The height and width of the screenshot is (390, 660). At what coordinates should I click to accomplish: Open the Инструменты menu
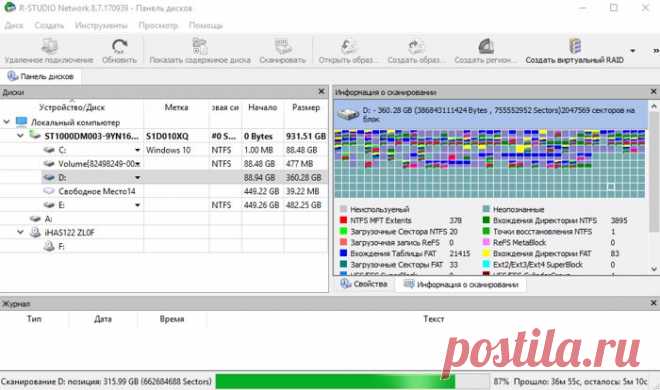click(x=101, y=25)
